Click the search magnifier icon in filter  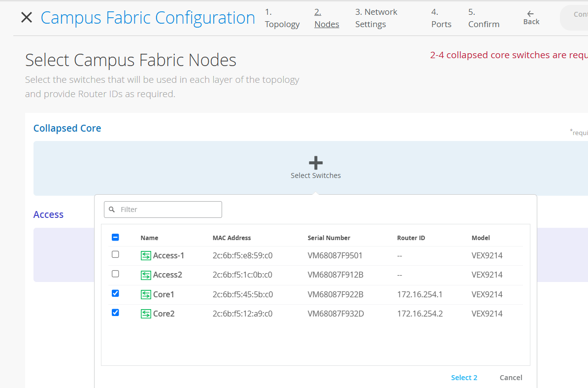coord(112,210)
